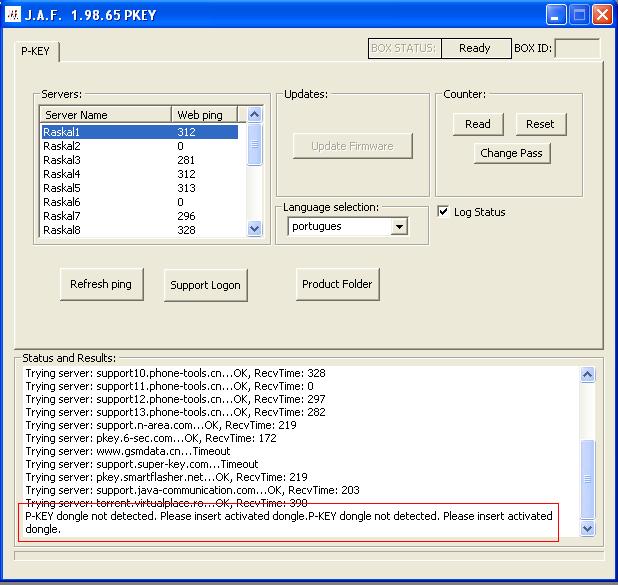The height and width of the screenshot is (585, 618).
Task: Click the Refresh ping button
Action: (x=101, y=284)
